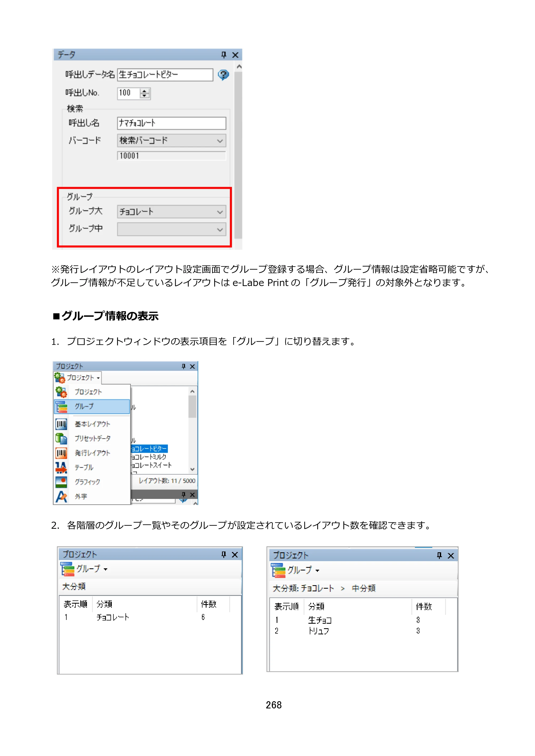Close the データ panel
535x756 pixels.
coord(235,55)
